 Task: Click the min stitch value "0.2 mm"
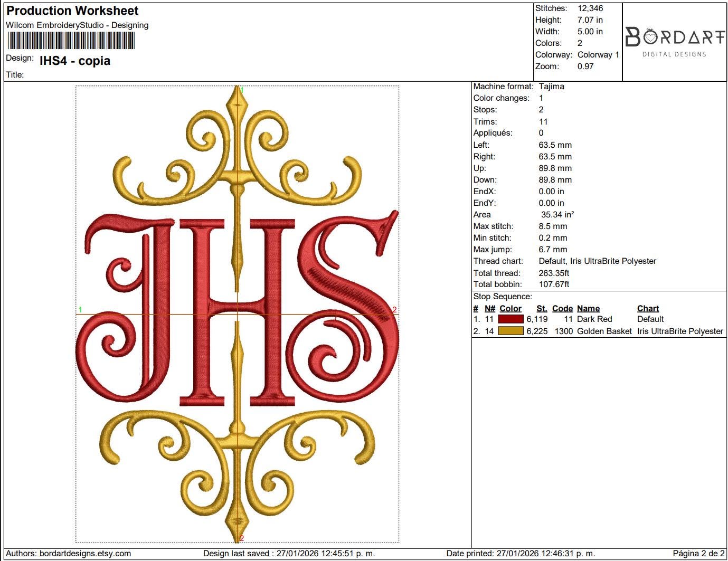click(x=553, y=237)
